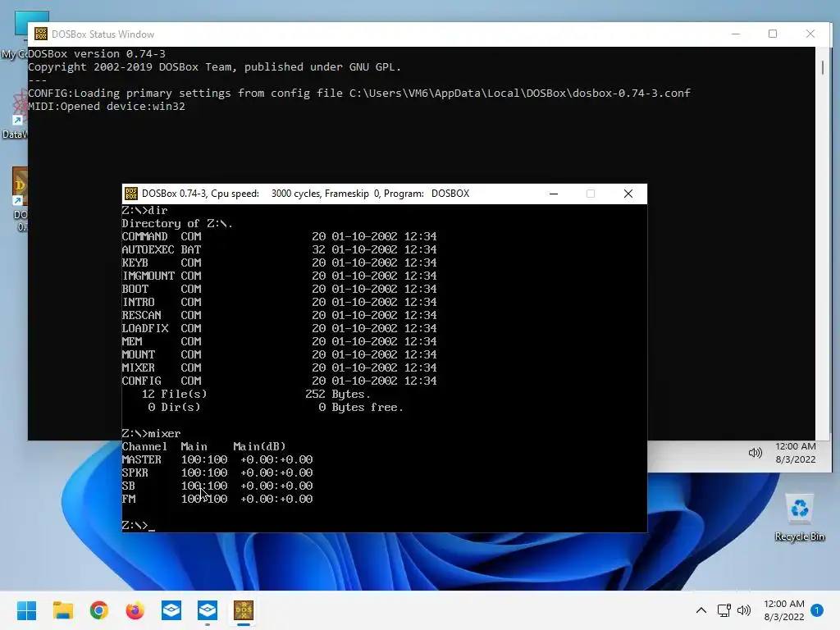Launch Google Chrome from the taskbar
The image size is (840, 630).
99,610
